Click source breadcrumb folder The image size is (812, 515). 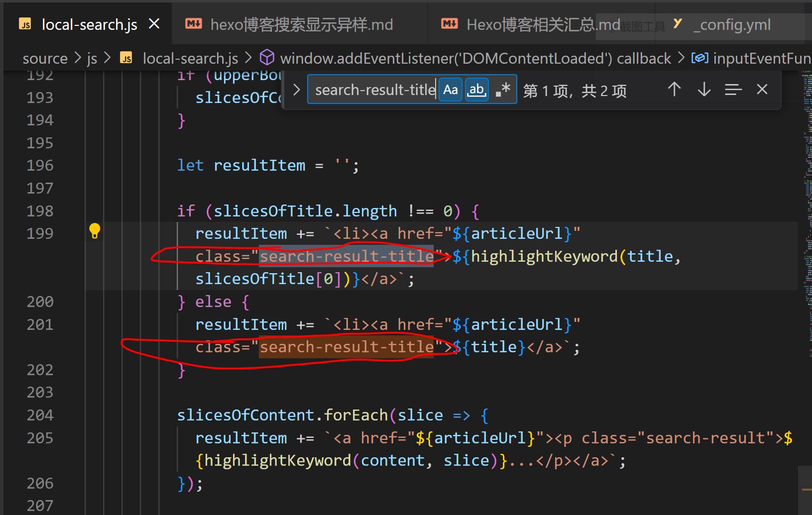tap(45, 59)
